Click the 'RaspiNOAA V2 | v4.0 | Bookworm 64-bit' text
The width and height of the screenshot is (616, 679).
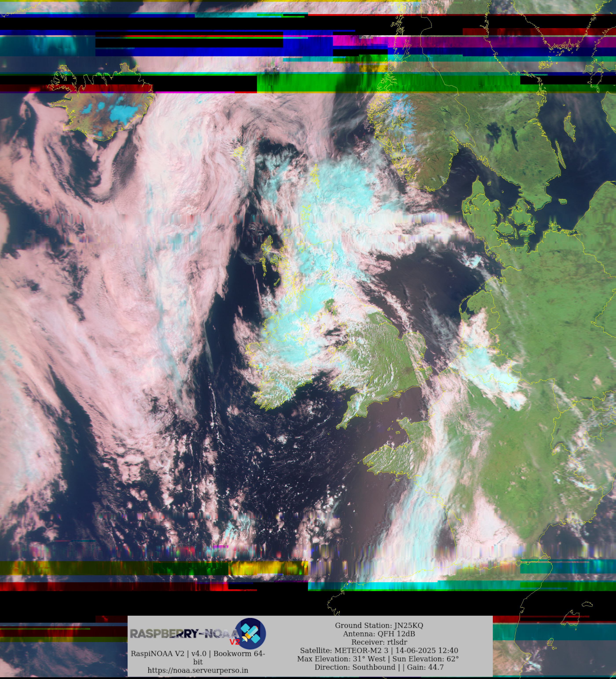198,658
